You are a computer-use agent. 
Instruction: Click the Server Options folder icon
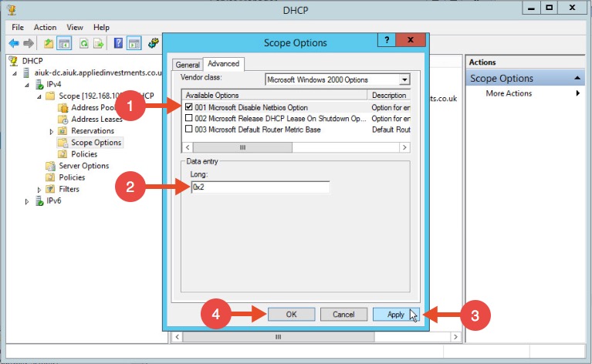point(51,166)
